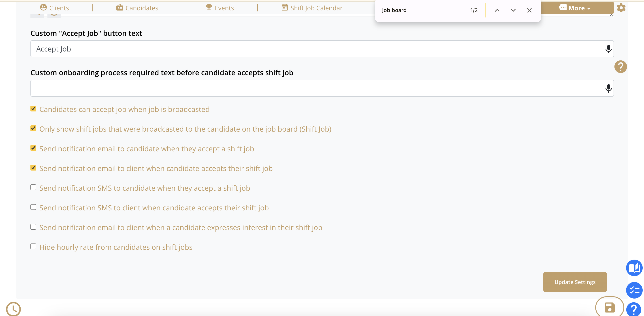Open the Clients tab
Image resolution: width=644 pixels, height=316 pixels.
(x=55, y=8)
